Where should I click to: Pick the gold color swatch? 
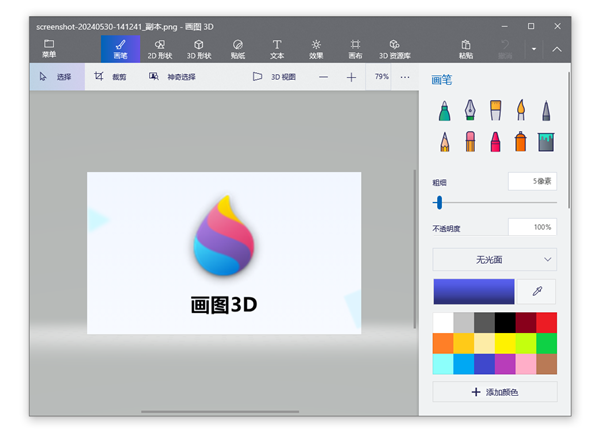point(464,343)
